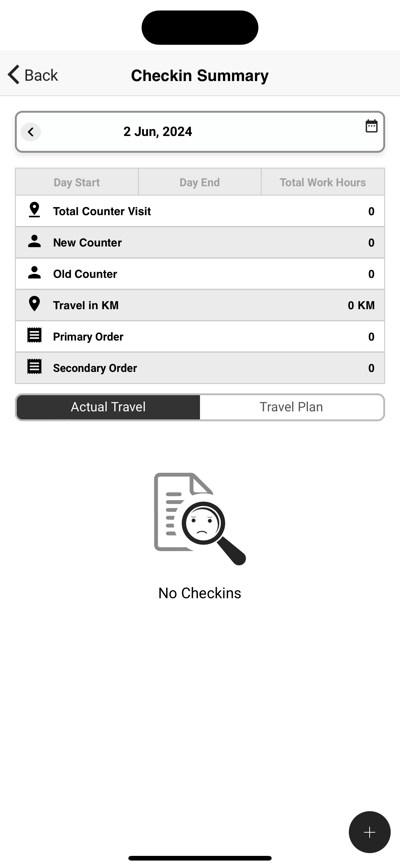Add new checkin with plus button

pos(369,832)
